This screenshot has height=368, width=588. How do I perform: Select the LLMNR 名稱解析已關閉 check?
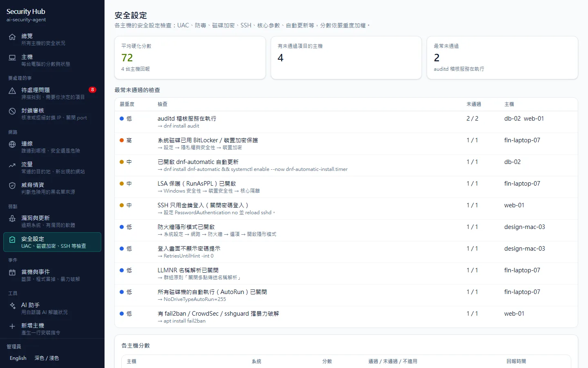tap(346, 274)
